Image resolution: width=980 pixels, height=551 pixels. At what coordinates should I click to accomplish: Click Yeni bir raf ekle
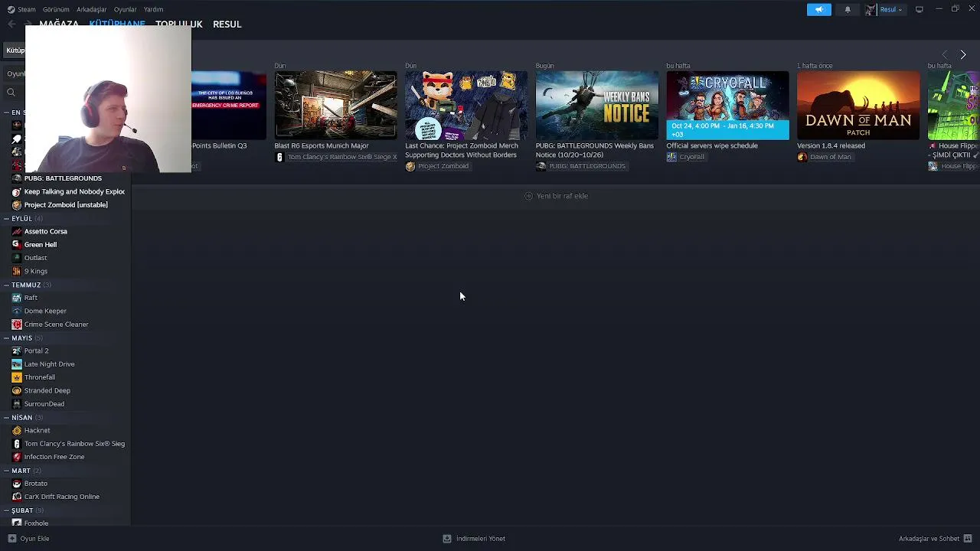pos(557,196)
